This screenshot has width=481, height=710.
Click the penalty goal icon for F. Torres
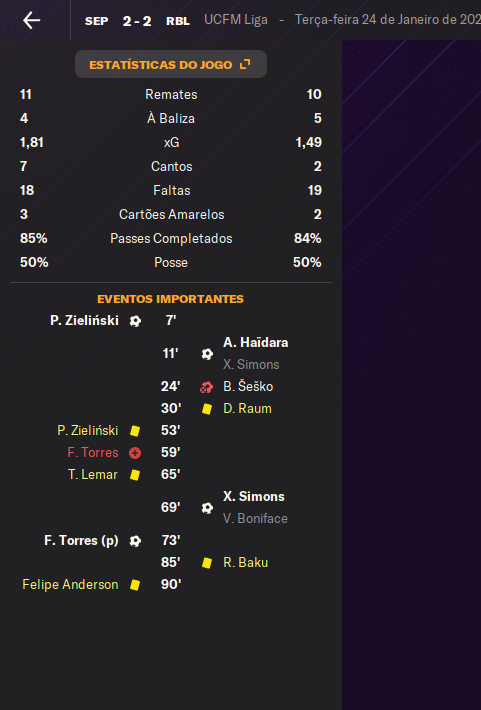point(135,541)
